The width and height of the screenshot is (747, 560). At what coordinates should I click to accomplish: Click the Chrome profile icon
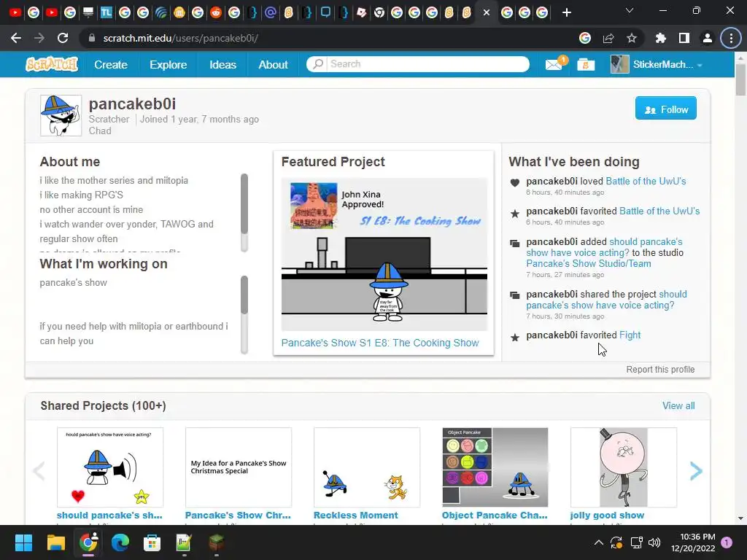[x=708, y=38]
